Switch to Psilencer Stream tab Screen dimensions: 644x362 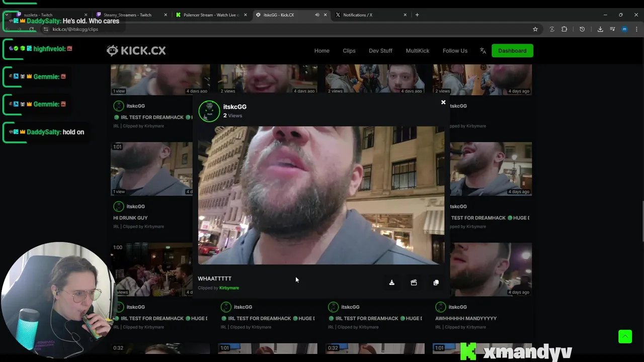tap(210, 15)
